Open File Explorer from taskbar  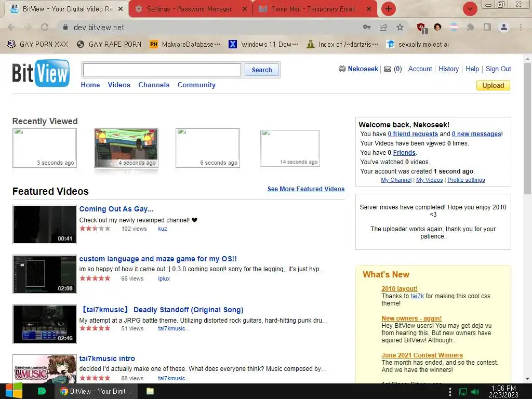coord(150,391)
